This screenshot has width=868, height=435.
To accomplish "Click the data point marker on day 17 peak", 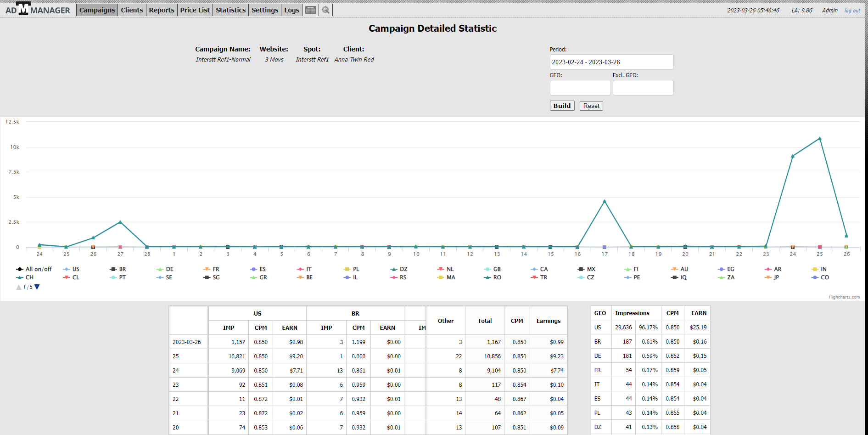I will 605,201.
